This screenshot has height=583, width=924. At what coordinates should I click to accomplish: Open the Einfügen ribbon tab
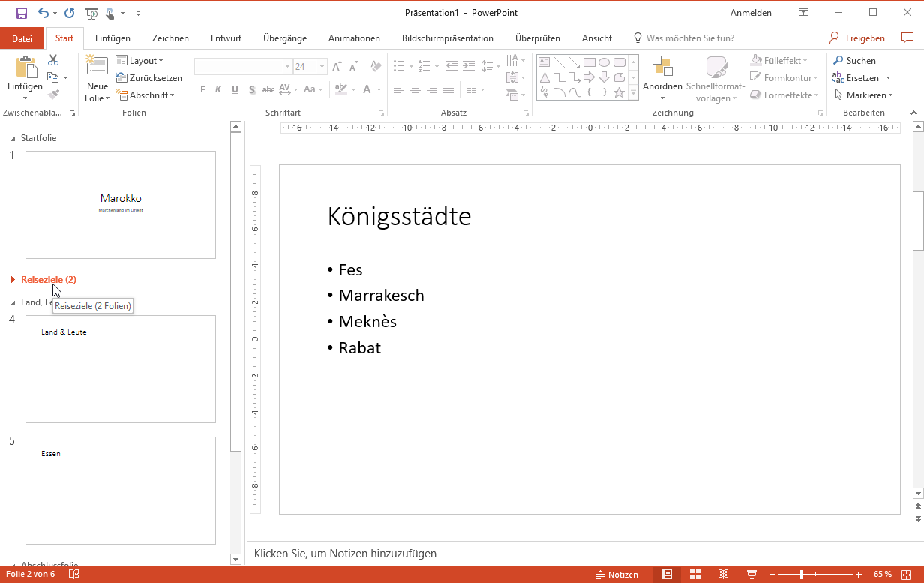tap(112, 38)
